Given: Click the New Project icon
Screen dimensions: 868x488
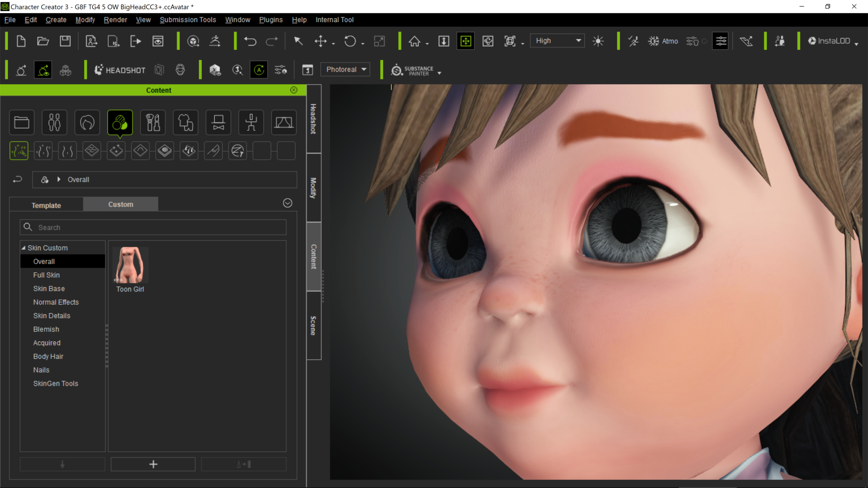Looking at the screenshot, I should pos(21,41).
